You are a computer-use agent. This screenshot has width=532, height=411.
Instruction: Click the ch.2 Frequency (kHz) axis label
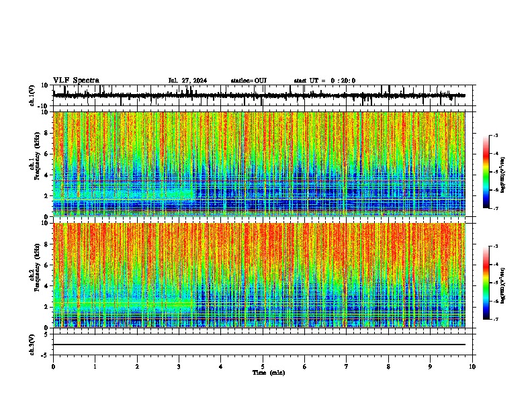pos(35,267)
